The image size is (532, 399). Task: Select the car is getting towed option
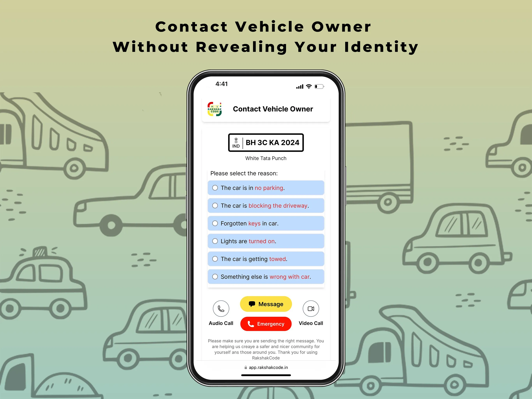[215, 259]
